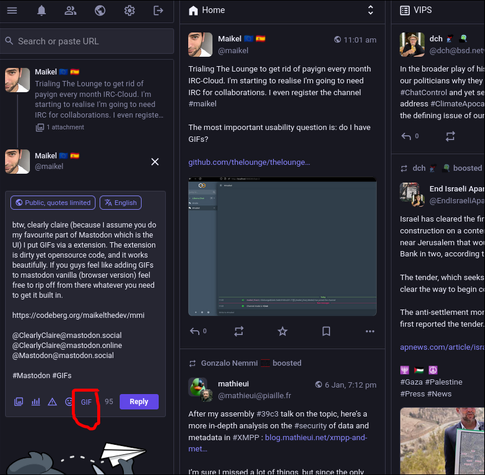The width and height of the screenshot is (485, 475).
Task: Open Maikel's avatar in the reply composer
Action: [x=17, y=162]
